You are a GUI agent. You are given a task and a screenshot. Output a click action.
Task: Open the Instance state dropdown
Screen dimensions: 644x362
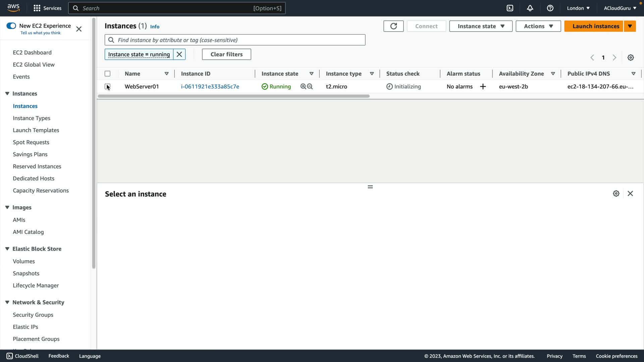pos(481,26)
